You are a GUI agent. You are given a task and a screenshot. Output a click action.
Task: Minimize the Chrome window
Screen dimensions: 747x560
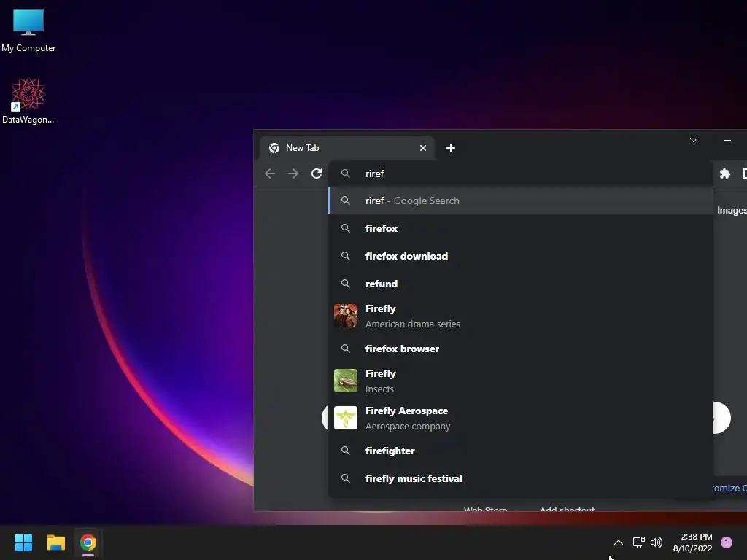727,140
